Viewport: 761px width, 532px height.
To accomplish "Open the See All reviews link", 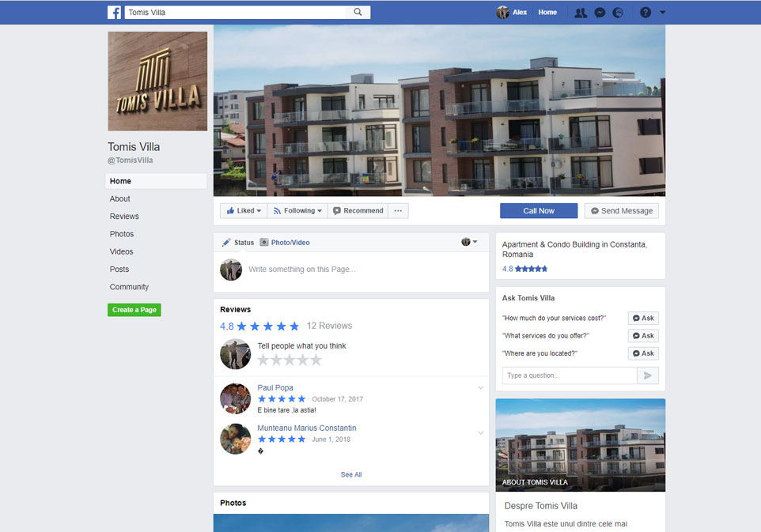I will 351,475.
